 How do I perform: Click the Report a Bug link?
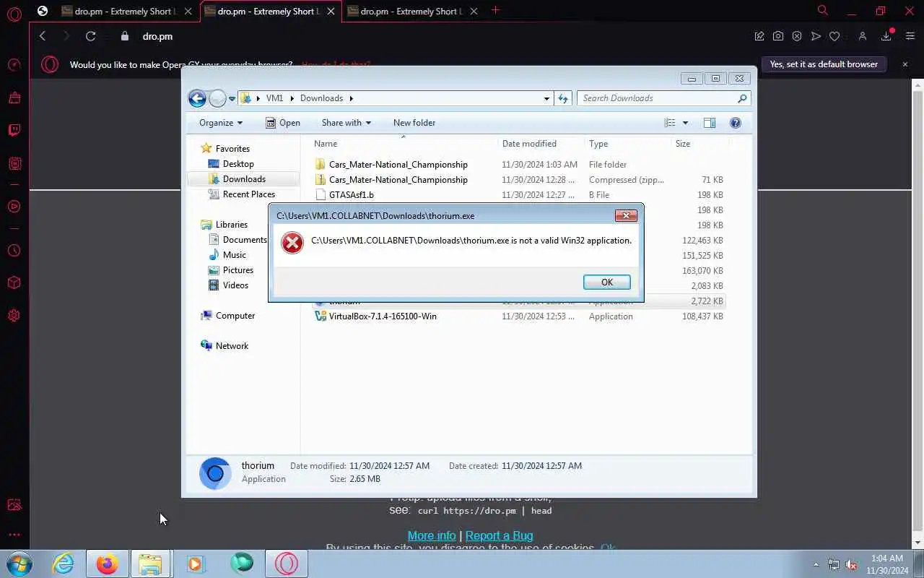pos(499,535)
